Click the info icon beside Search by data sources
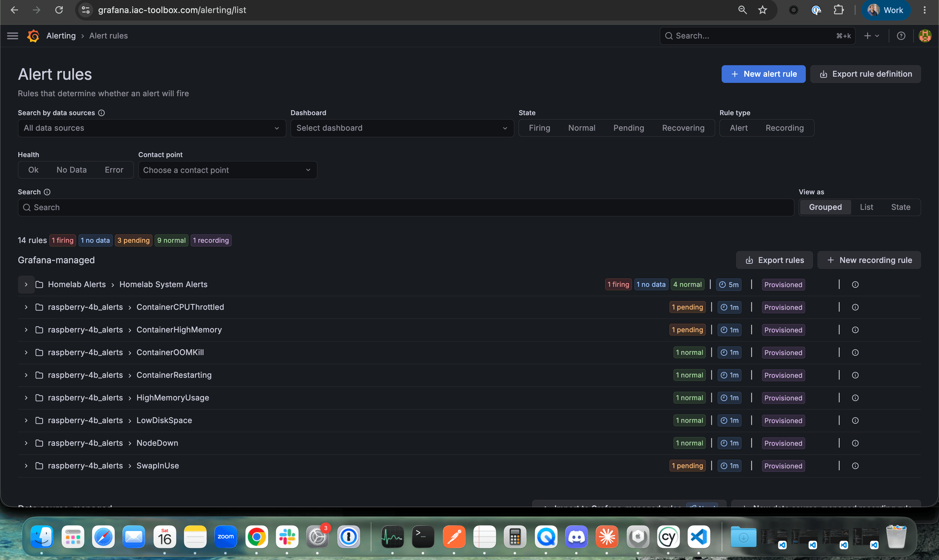The height and width of the screenshot is (560, 939). 102,113
